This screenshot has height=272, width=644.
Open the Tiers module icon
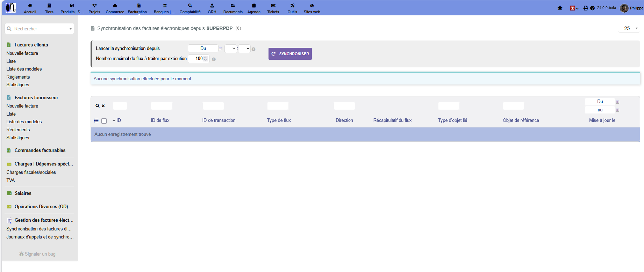[49, 6]
